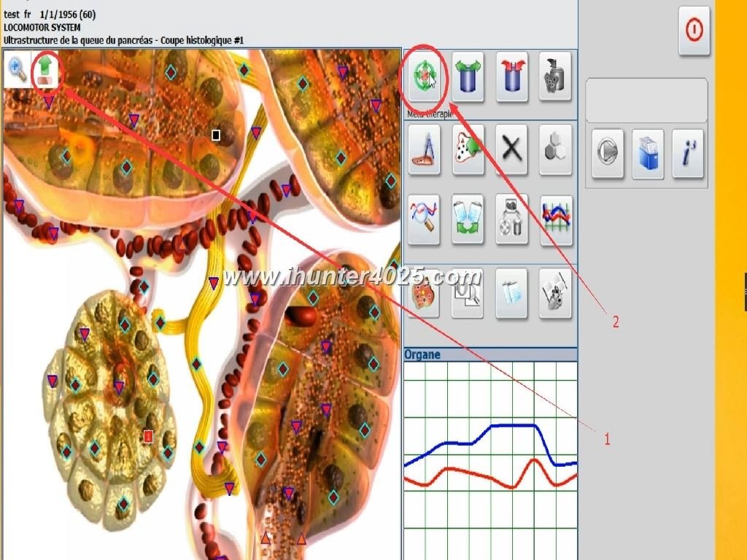Click the gray spray bottle icon
The width and height of the screenshot is (747, 560).
[555, 77]
